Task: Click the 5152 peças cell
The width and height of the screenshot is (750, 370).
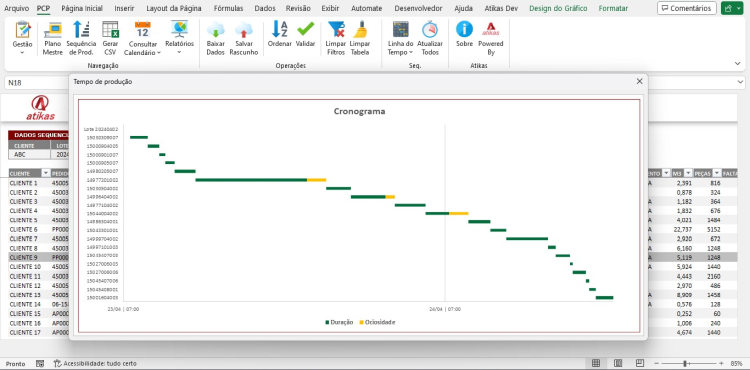Action: pos(712,229)
